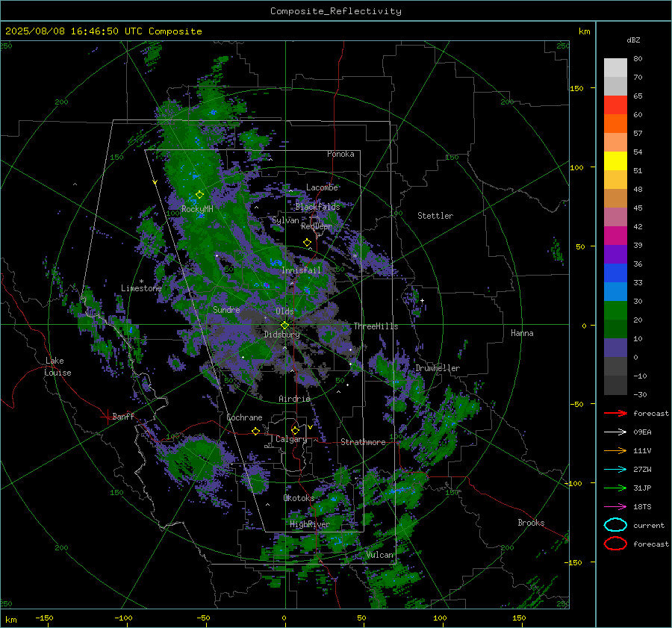
Task: Select the 33 dBZ blue color swatch
Action: tap(615, 273)
